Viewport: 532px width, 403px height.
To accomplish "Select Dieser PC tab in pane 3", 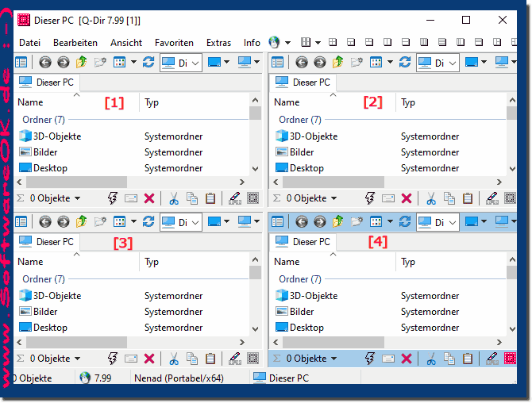I will [x=47, y=242].
